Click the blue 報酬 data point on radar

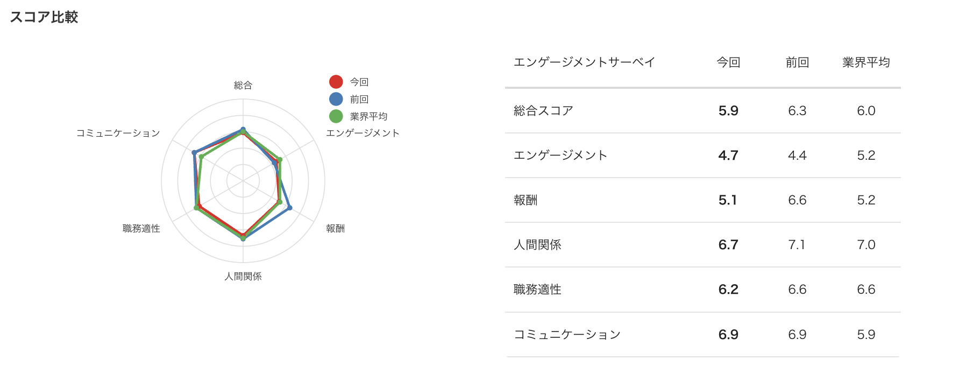tap(289, 208)
